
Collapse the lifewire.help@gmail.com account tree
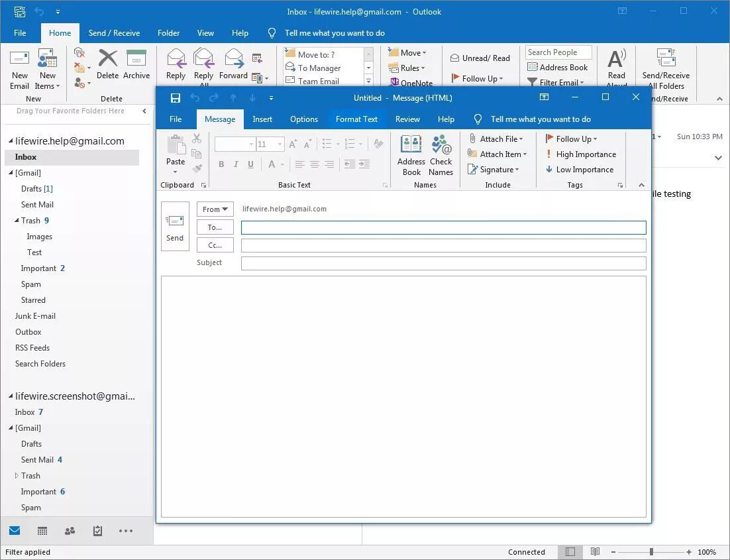[10, 141]
